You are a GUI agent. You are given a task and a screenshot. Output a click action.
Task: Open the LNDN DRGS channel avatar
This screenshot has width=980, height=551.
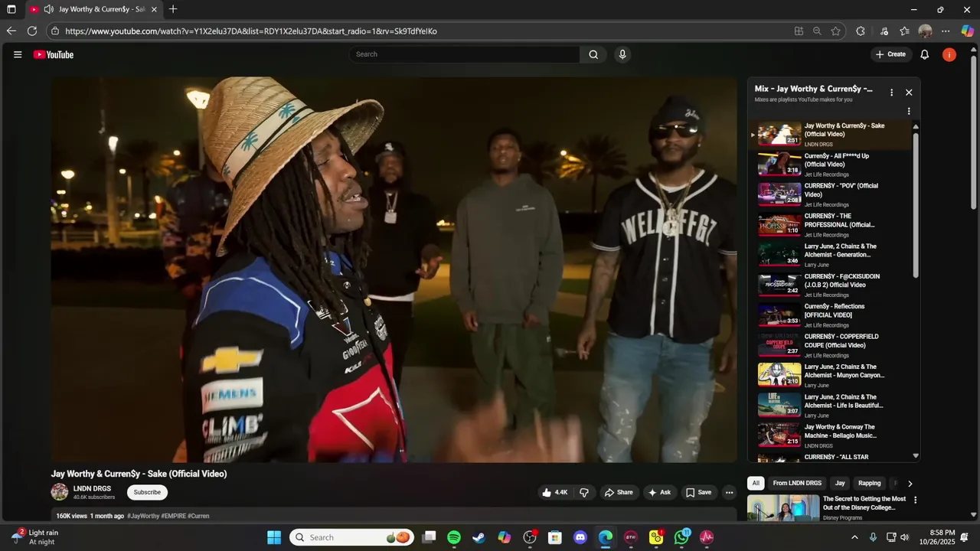pos(60,492)
